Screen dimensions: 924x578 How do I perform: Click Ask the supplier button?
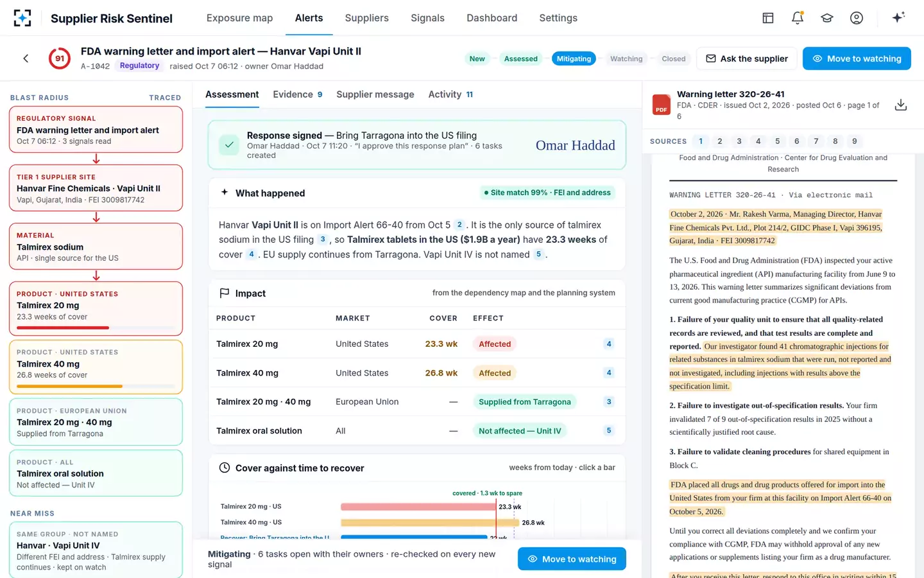click(747, 58)
